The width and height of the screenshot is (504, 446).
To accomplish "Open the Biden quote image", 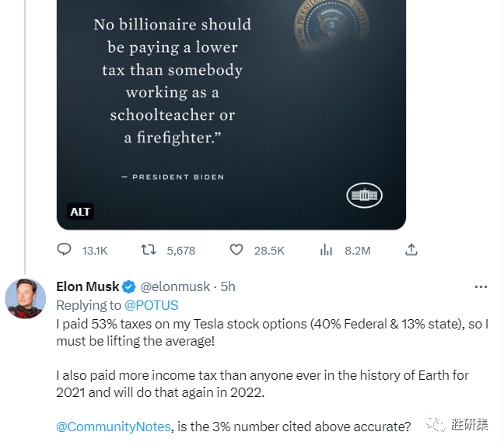I will pyautogui.click(x=231, y=109).
